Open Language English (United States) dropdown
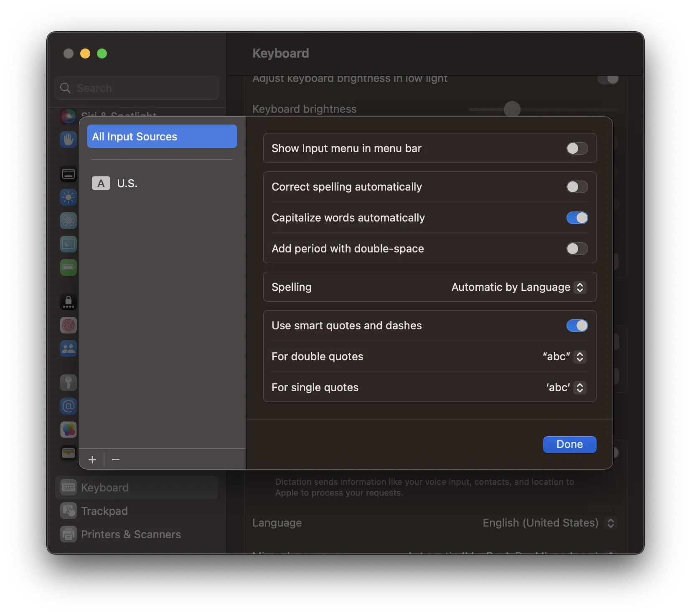Viewport: 691px width, 616px height. click(549, 523)
